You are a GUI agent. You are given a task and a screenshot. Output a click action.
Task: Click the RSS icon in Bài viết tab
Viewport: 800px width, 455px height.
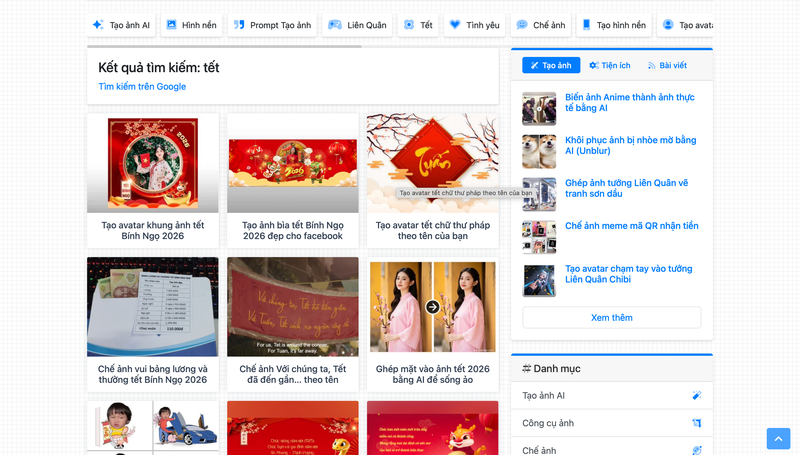pyautogui.click(x=652, y=65)
